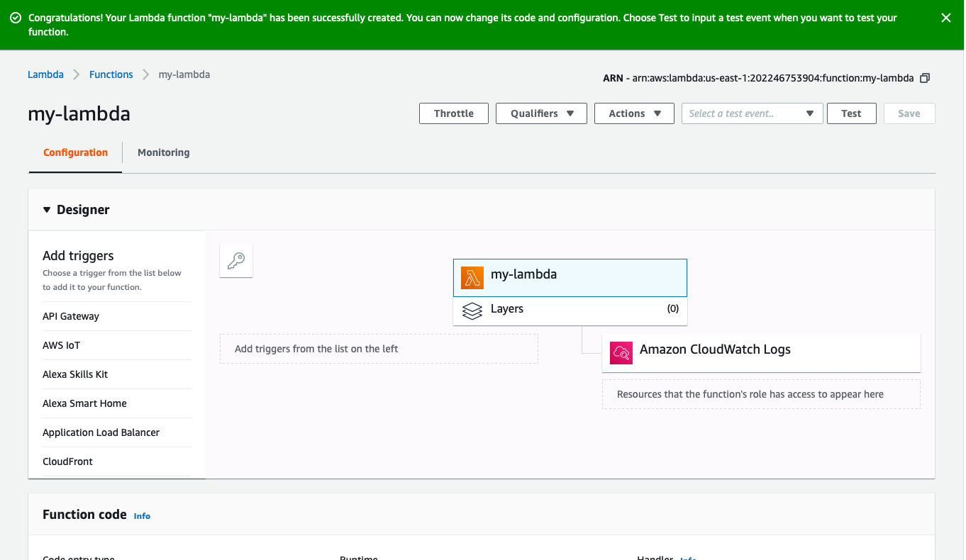The image size is (966, 560).
Task: Click the success checkmark icon in banner
Action: pos(16,18)
